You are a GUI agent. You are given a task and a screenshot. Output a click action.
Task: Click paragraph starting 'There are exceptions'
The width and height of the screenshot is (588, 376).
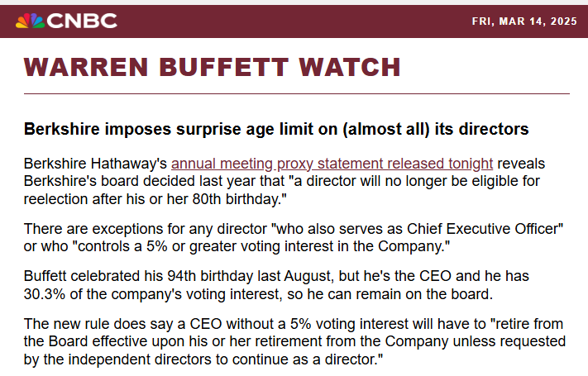pos(294,238)
